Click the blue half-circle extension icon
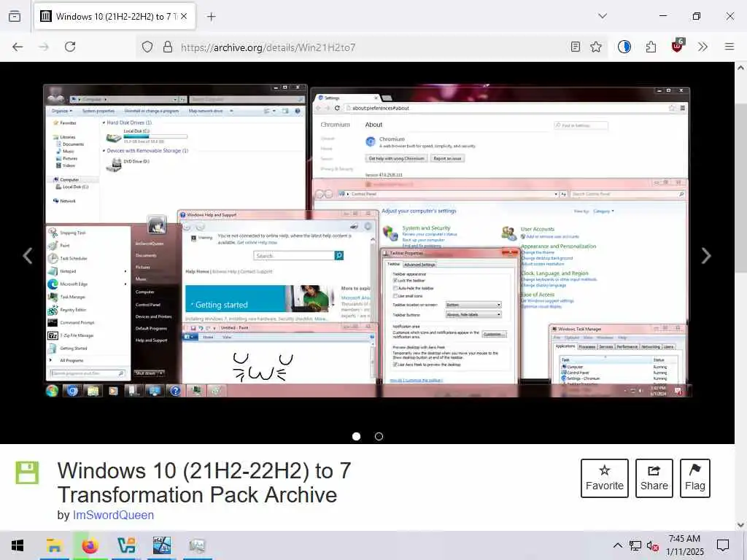Screen dimensions: 747x560 click(624, 47)
